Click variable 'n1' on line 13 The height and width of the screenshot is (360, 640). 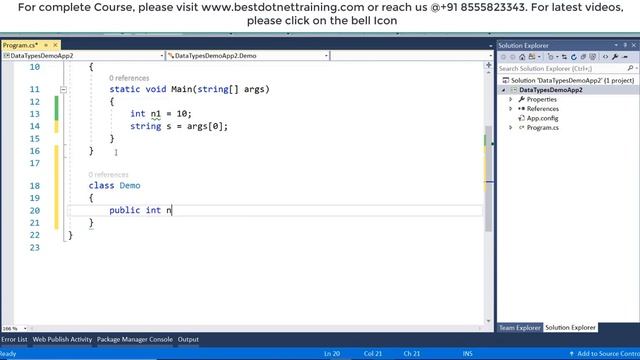click(156, 113)
